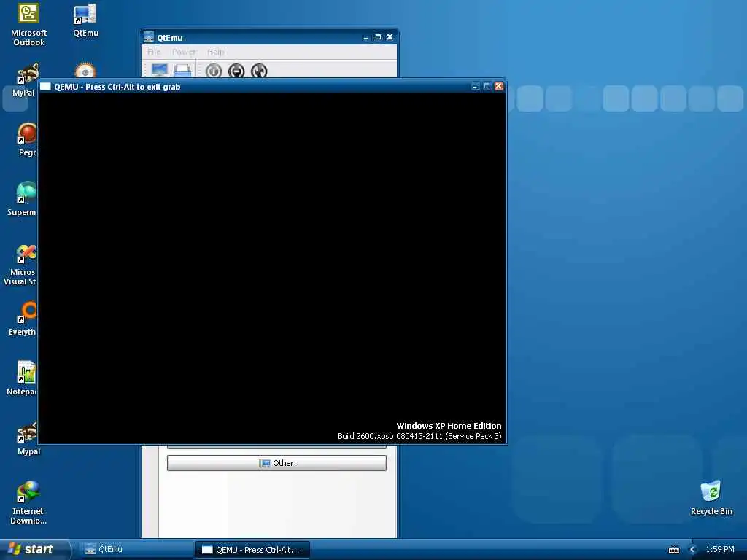The image size is (747, 560).
Task: Click inside the black QEMU display area
Action: [x=272, y=268]
